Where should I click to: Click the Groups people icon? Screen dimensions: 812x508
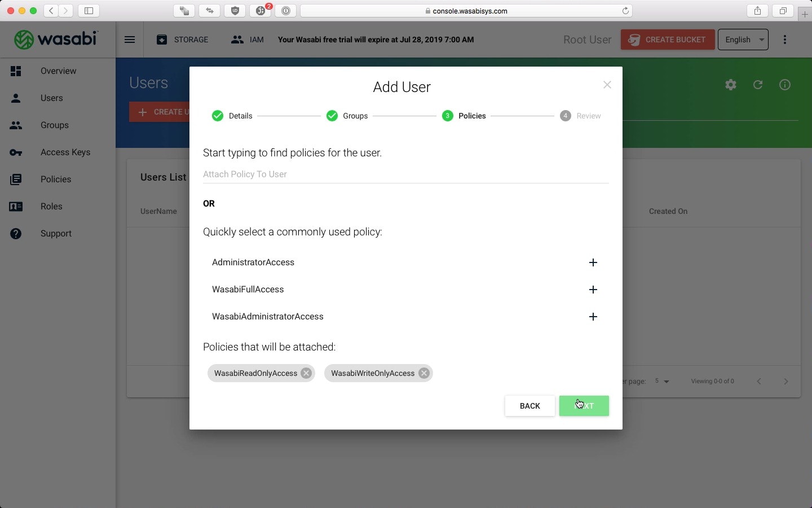tap(16, 125)
